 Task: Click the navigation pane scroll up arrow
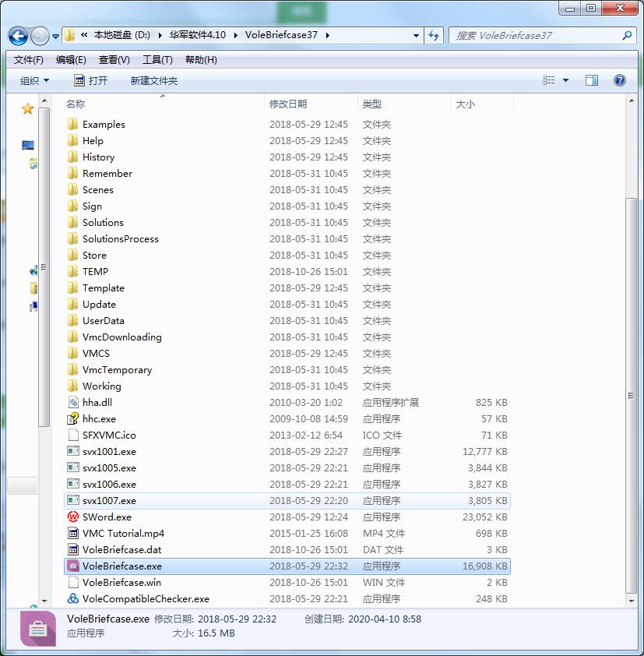pyautogui.click(x=44, y=101)
